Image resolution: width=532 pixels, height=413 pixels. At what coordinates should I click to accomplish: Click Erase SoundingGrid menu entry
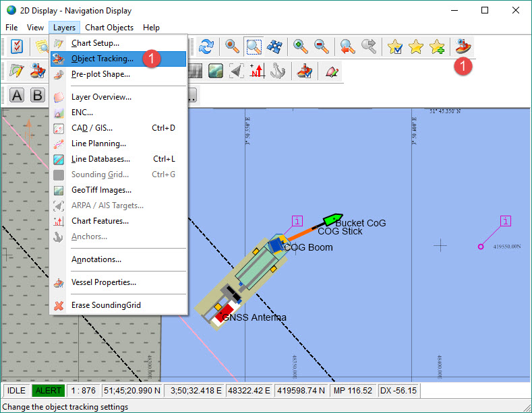(106, 305)
